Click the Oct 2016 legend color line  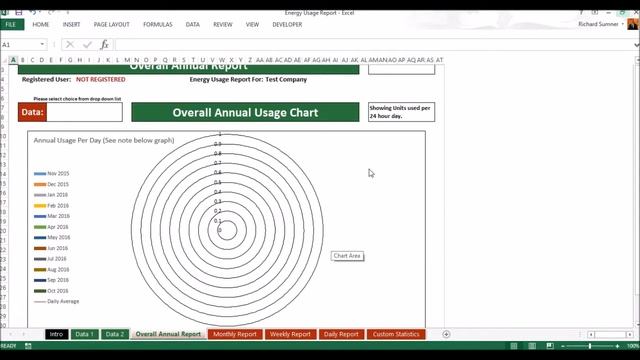(40, 291)
